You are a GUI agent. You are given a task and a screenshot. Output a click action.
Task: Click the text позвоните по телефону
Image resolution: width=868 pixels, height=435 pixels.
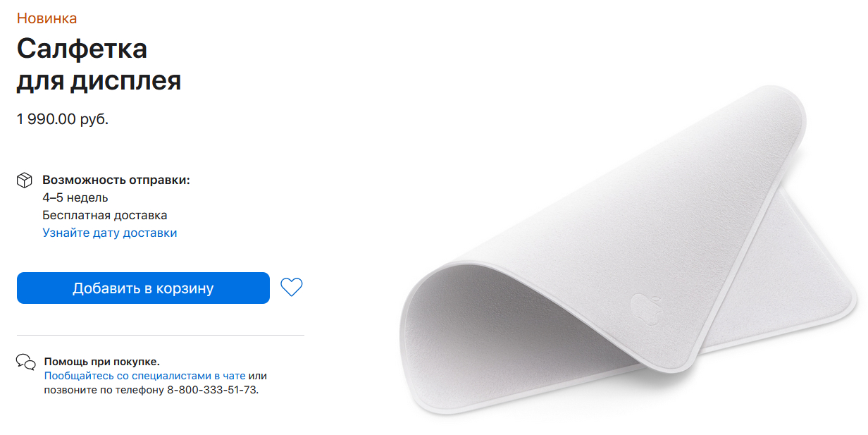click(104, 389)
